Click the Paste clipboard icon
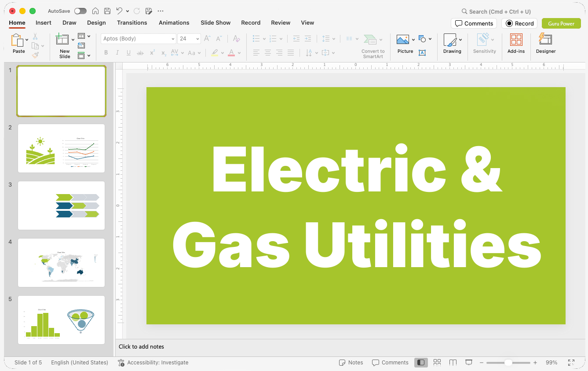This screenshot has height=371, width=588. pos(17,40)
